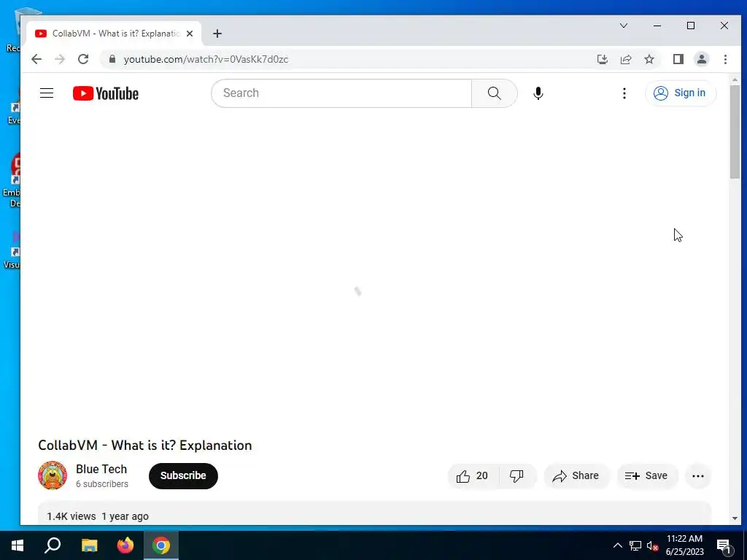Screen dimensions: 747x560
Task: Click the scroll up arrow
Action: (735, 79)
